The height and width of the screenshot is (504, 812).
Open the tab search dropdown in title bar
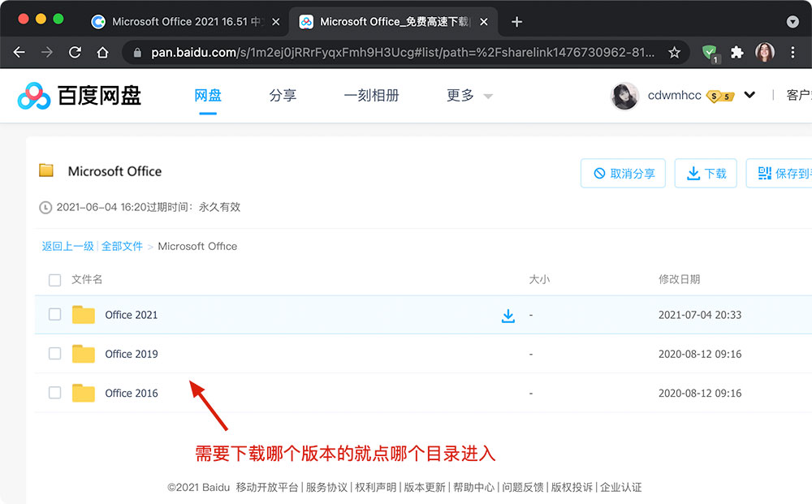point(793,22)
